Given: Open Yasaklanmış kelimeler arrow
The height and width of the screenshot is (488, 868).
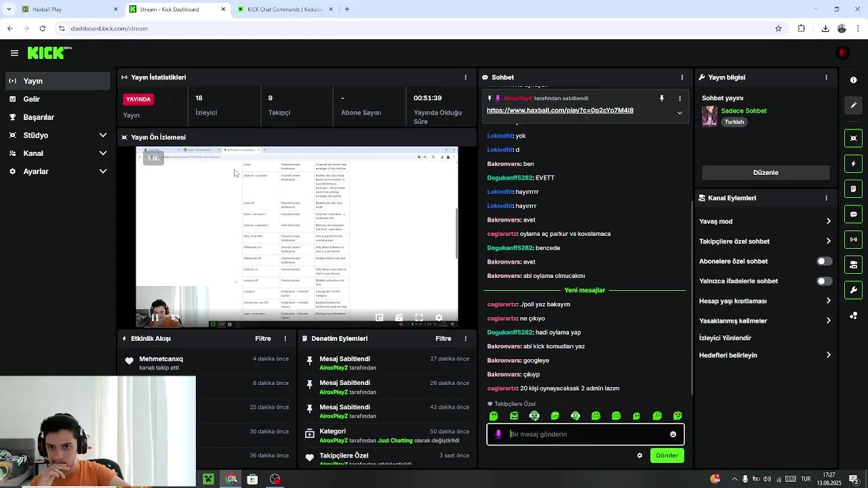Looking at the screenshot, I should [828, 321].
